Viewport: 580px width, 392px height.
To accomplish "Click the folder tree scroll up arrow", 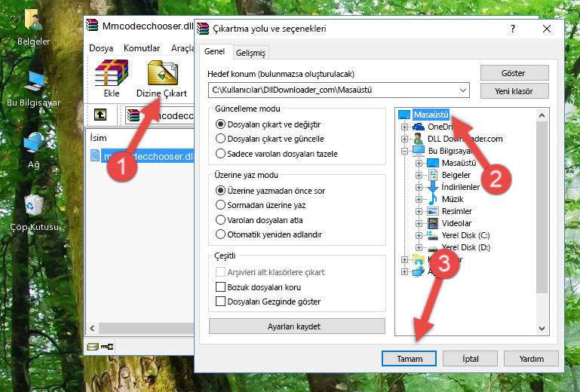I will coord(542,115).
